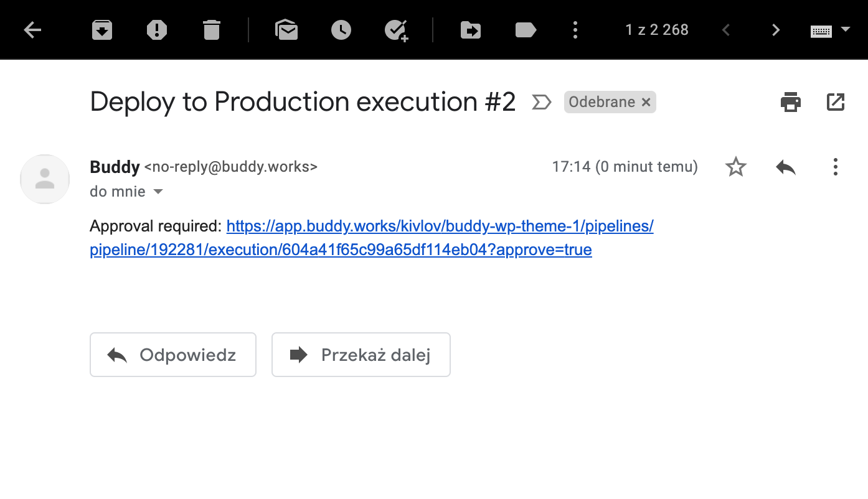This screenshot has width=868, height=499.
Task: Snooze this email with the clock icon
Action: pos(341,30)
